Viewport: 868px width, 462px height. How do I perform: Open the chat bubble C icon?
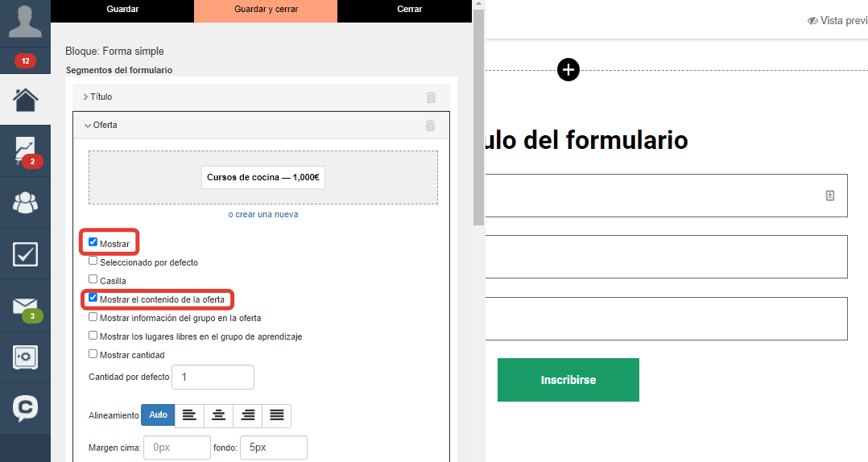(x=26, y=409)
